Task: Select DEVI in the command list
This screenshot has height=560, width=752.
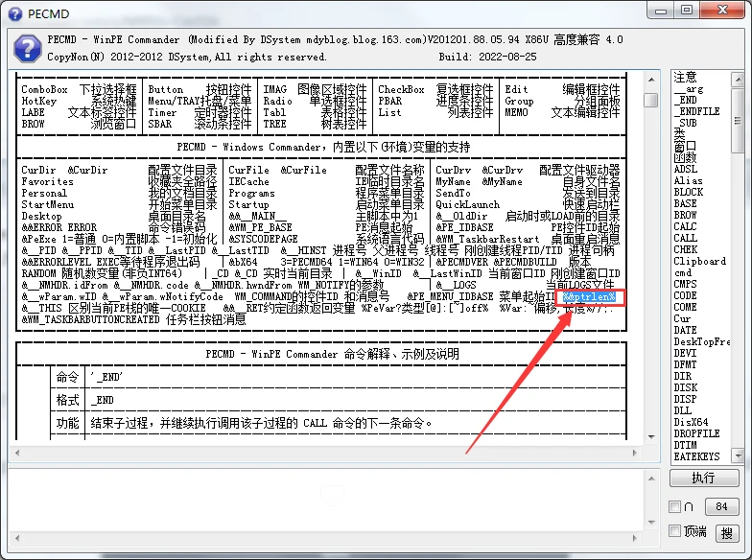Action: point(685,353)
